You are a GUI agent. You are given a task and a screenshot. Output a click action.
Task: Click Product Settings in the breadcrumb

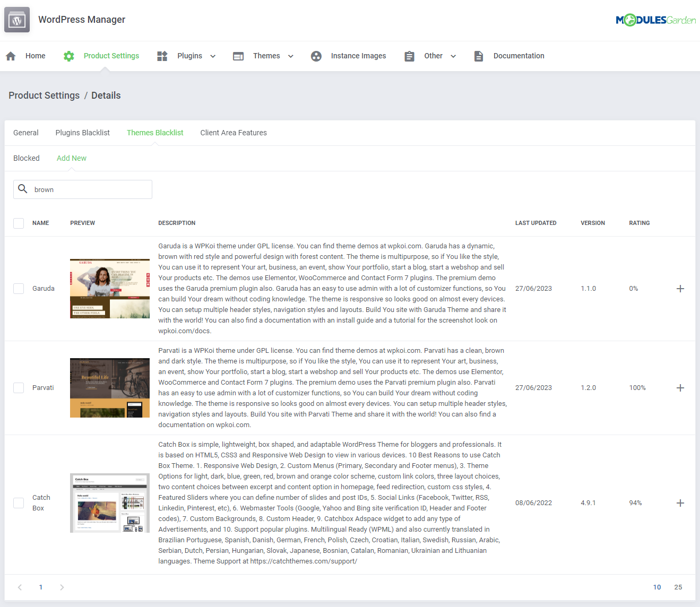click(44, 96)
